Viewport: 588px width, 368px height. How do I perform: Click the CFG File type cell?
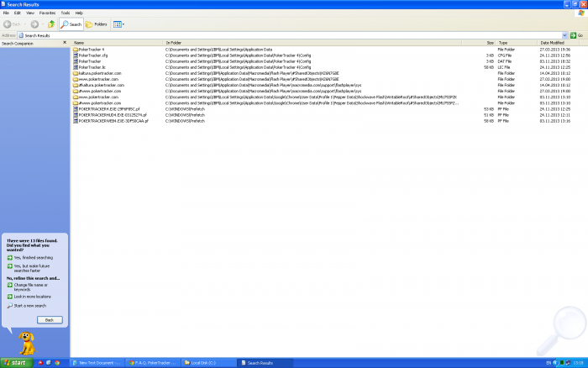pyautogui.click(x=504, y=55)
